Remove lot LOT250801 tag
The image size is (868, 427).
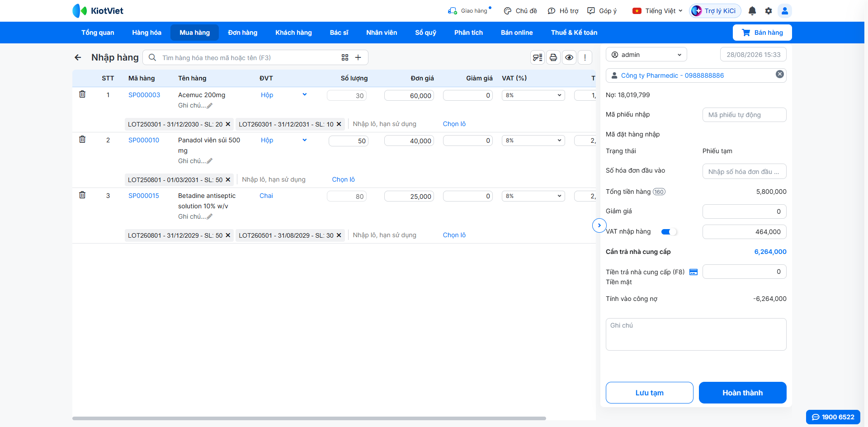[228, 180]
